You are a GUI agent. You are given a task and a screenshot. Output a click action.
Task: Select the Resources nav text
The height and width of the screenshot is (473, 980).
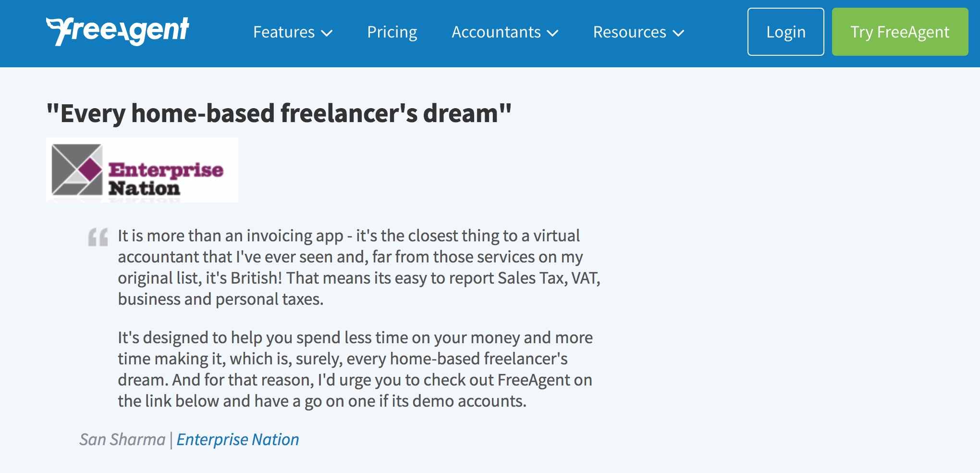pos(629,32)
